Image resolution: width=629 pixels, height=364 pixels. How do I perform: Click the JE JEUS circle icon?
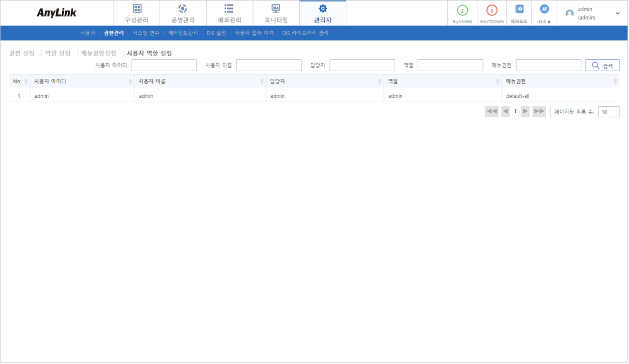tap(544, 9)
